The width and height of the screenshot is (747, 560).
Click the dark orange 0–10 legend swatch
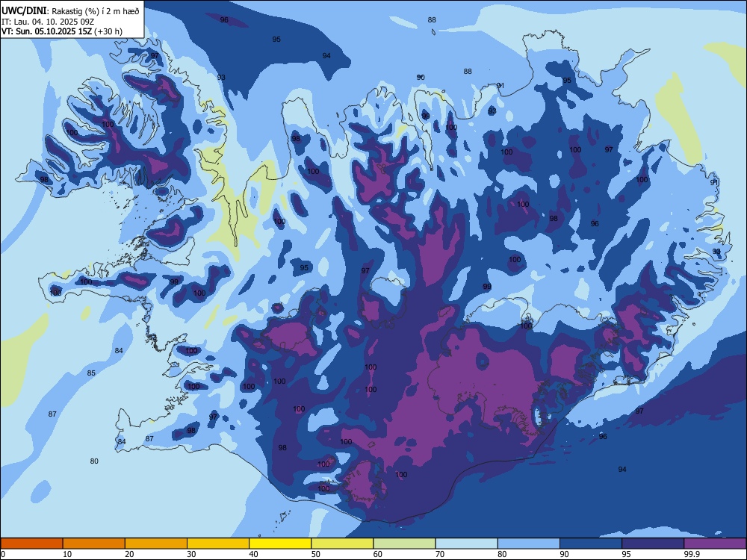(x=31, y=544)
